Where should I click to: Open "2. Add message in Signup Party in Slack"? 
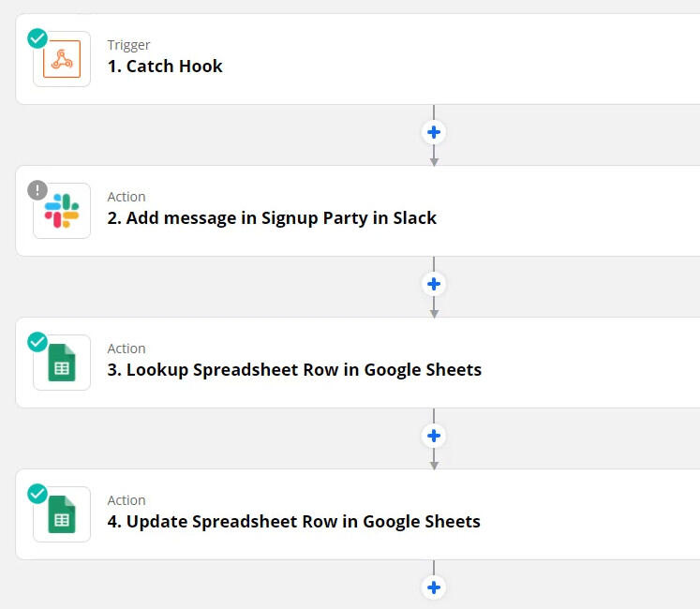pos(272,218)
